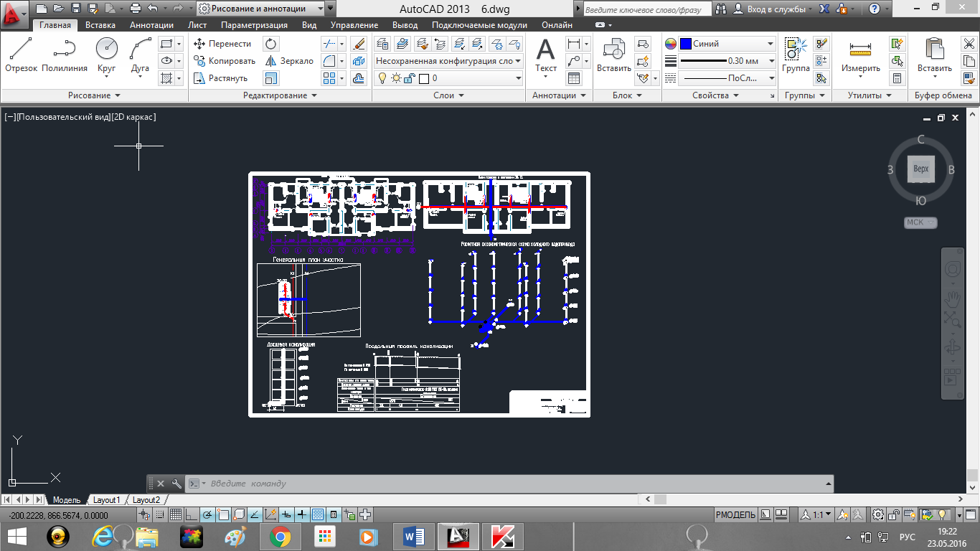Click the Копировать copy tool
The width and height of the screenshot is (980, 551).
(x=225, y=61)
